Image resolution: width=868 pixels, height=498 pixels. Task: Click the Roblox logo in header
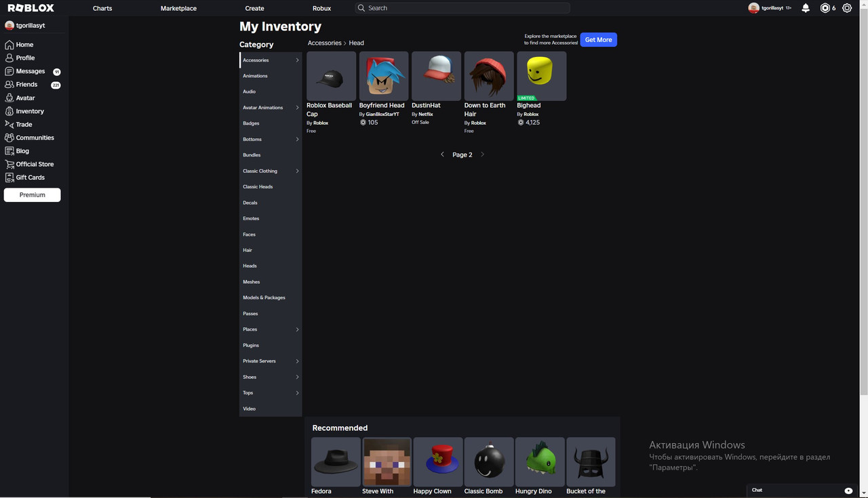(31, 8)
